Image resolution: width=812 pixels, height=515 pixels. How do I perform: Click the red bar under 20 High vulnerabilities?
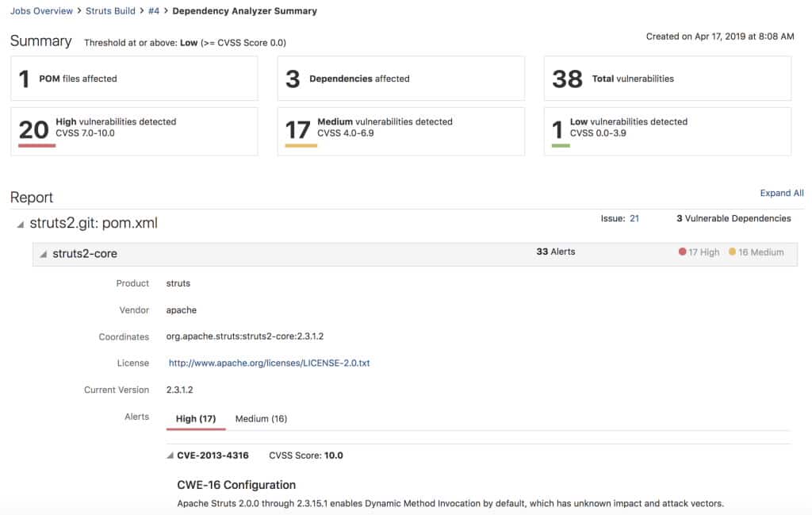tap(36, 145)
